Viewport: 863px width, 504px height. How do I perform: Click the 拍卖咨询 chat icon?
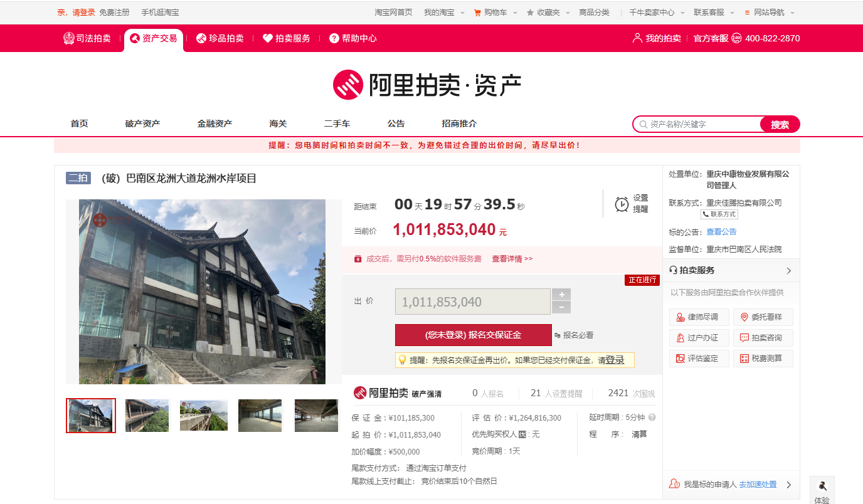[x=744, y=338]
